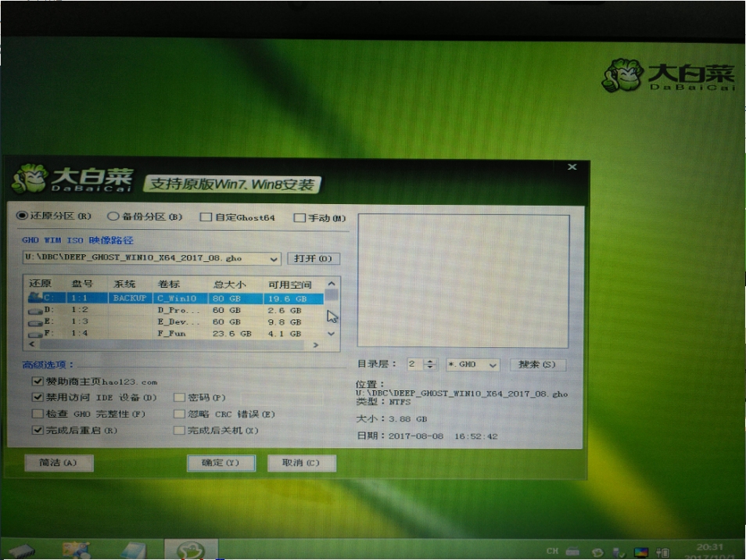Open the first taskbar icon resembling a hardware device
Viewport: 746px width, 560px height.
point(22,551)
